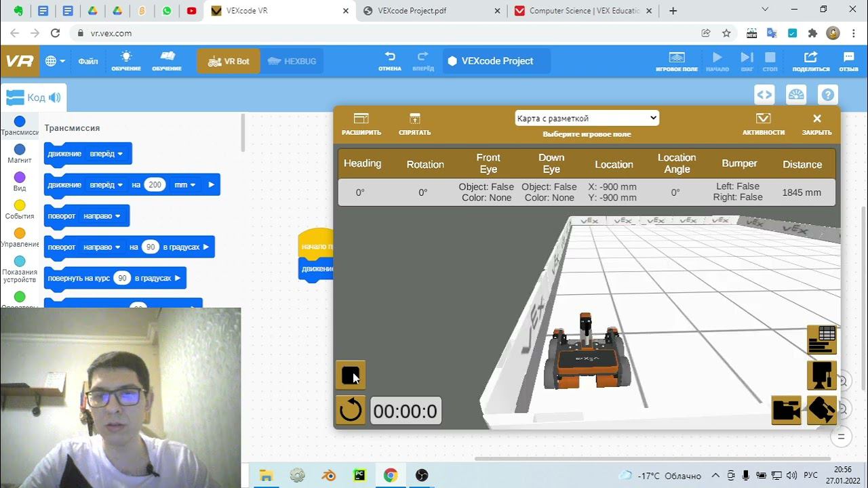The width and height of the screenshot is (868, 488).
Task: Click the Отмена undo arrow
Action: coord(390,61)
